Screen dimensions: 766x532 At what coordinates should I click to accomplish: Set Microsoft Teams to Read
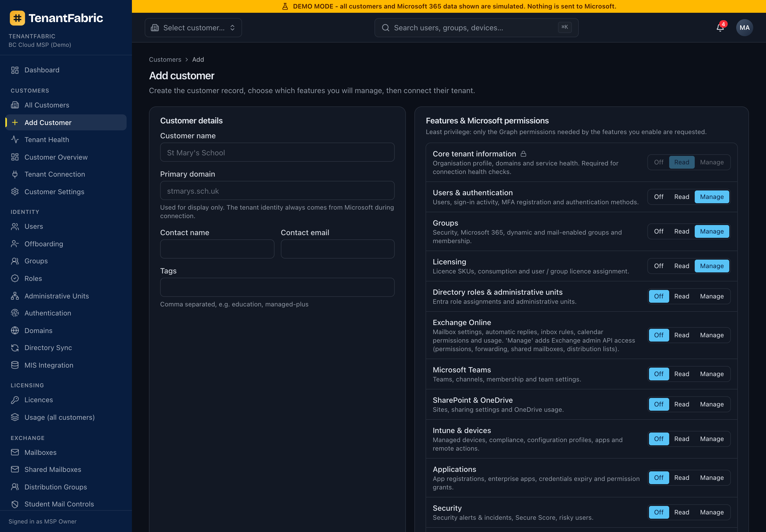[682, 374]
